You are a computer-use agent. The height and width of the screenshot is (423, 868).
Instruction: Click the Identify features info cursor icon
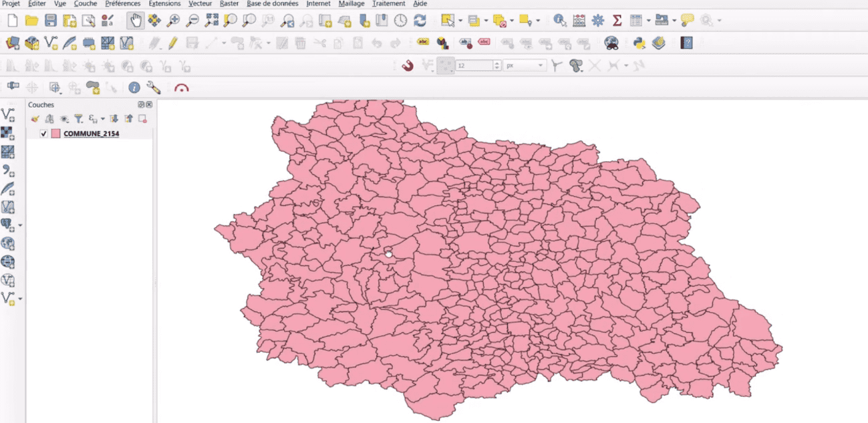(x=560, y=21)
